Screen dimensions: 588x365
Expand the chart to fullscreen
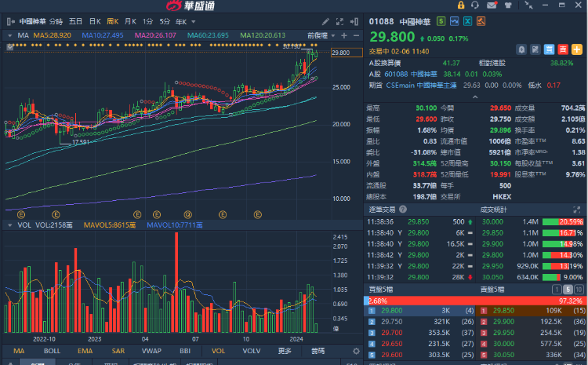click(x=339, y=22)
